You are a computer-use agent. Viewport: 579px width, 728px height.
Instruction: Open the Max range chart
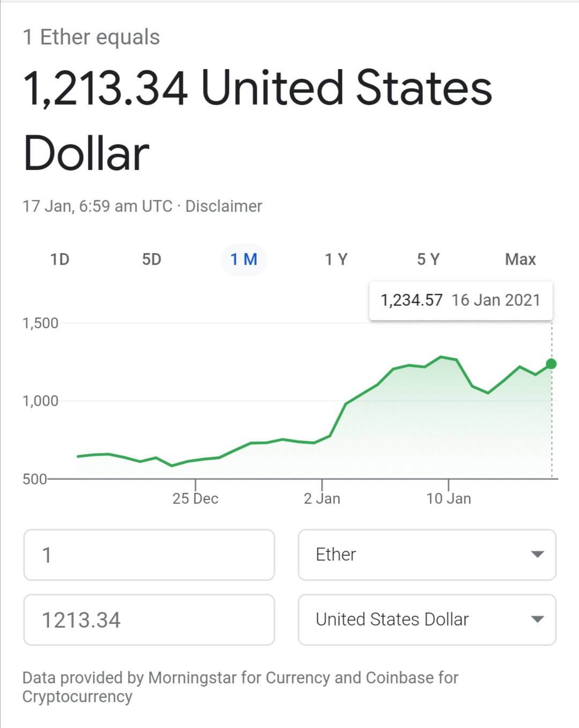pos(520,260)
